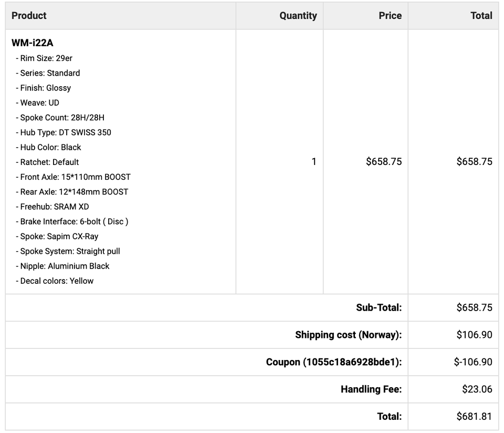Viewport: 504px width, 433px height.
Task: Click the Product column header
Action: [29, 16]
